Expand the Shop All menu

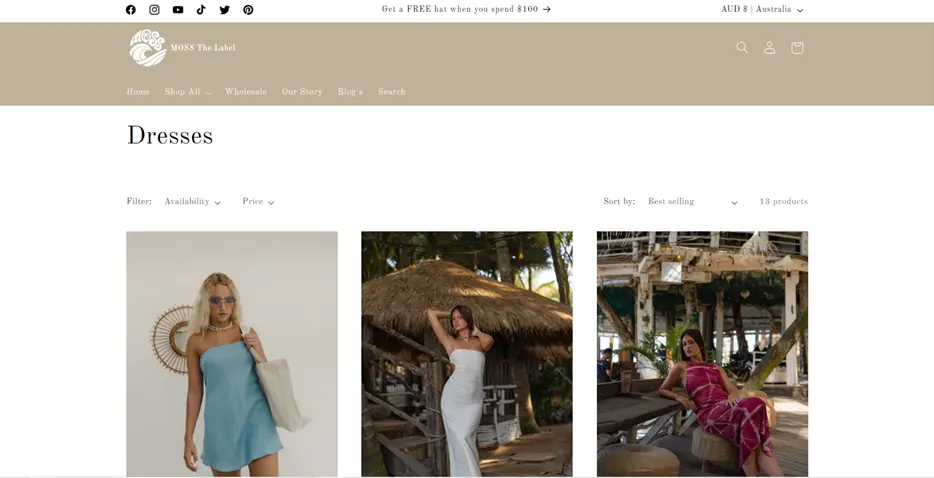188,92
